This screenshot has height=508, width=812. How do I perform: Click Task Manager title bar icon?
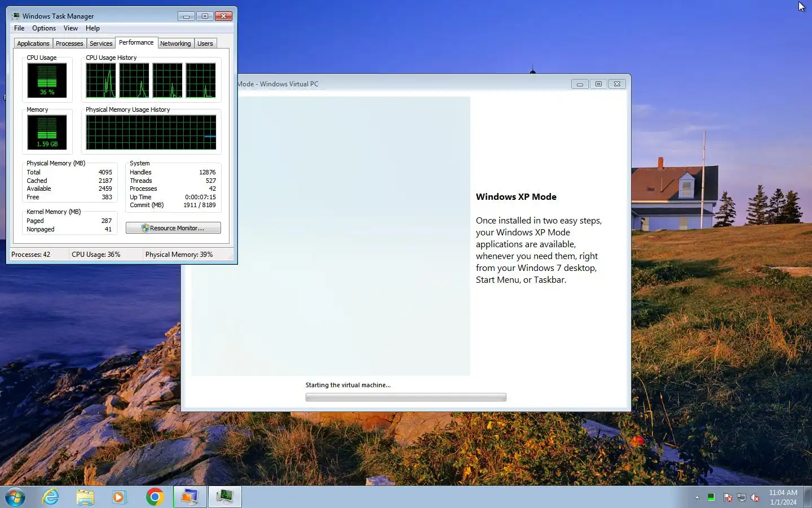coord(16,16)
